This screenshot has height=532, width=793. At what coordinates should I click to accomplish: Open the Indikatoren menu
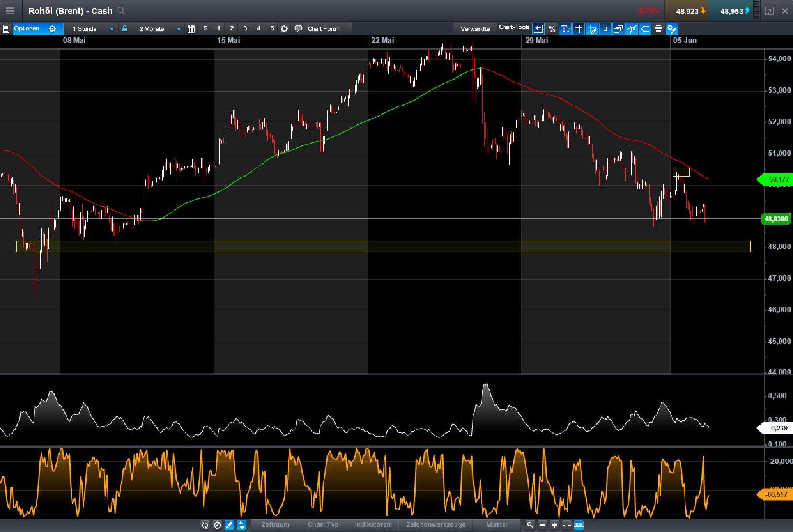pyautogui.click(x=372, y=525)
